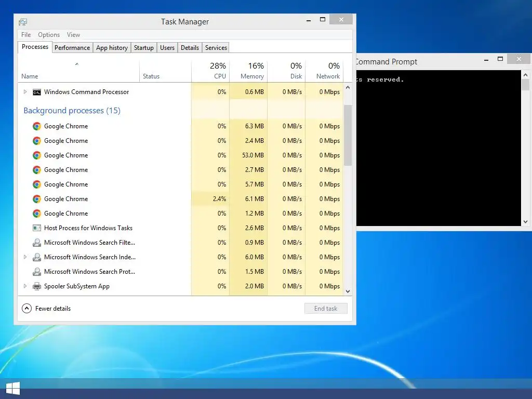Switch to the Services tab
This screenshot has height=399, width=532.
[x=216, y=48]
